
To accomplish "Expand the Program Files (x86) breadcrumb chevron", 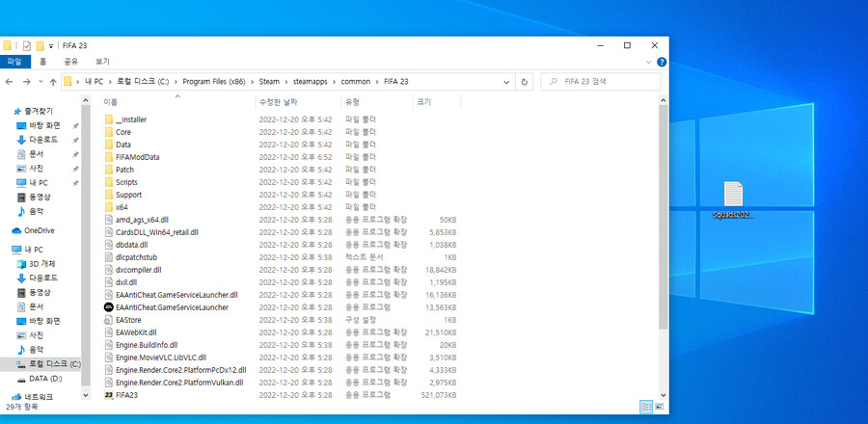I will pyautogui.click(x=254, y=82).
